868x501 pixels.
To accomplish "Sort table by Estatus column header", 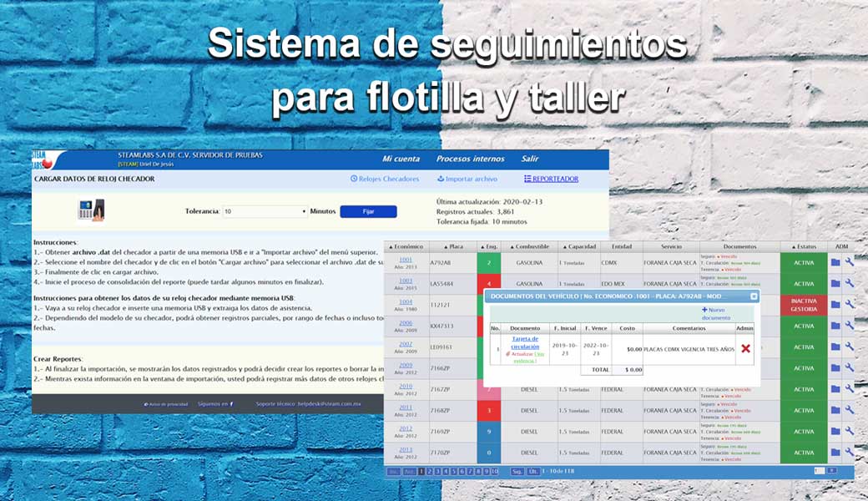I will click(x=804, y=246).
